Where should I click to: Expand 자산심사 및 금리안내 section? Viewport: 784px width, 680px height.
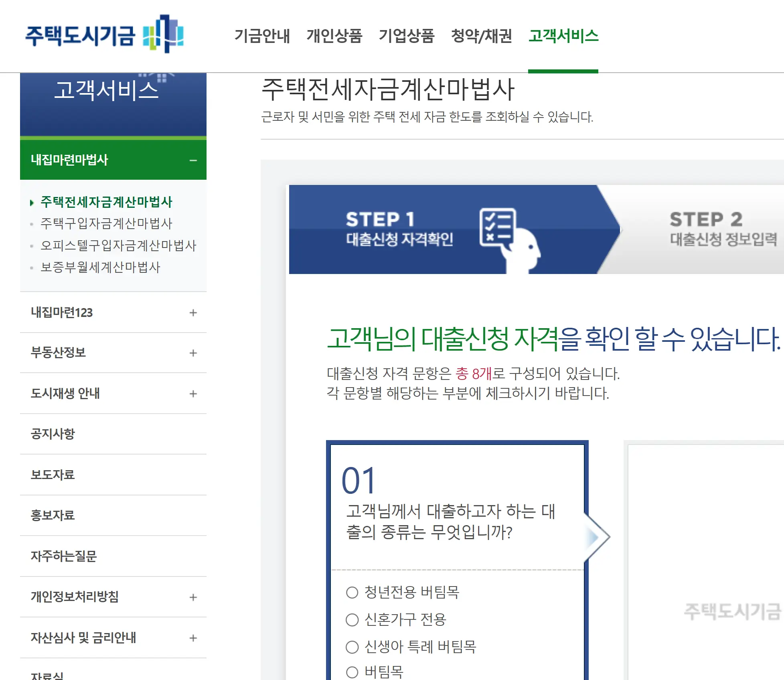(113, 637)
